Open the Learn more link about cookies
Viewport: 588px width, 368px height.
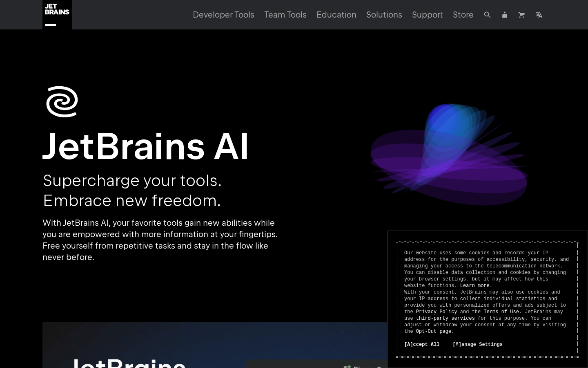point(475,286)
